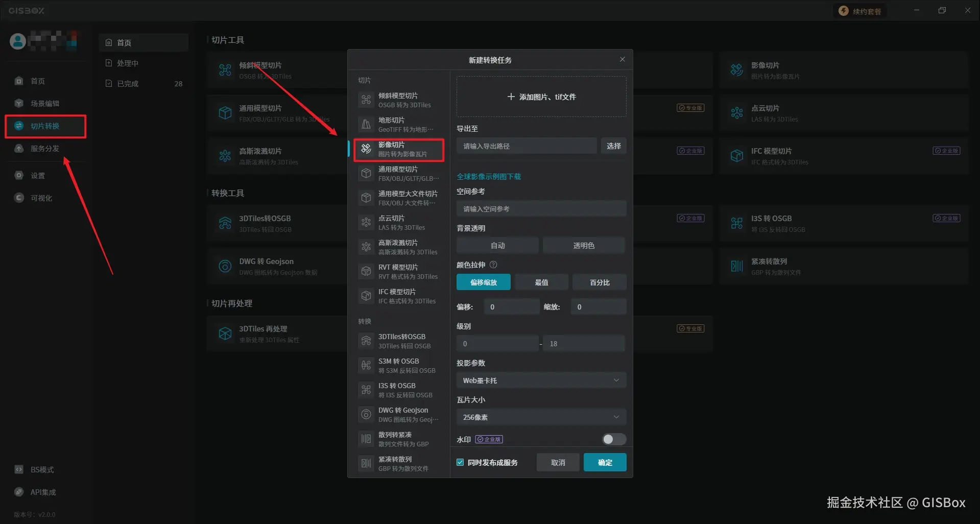The height and width of the screenshot is (524, 980).
Task: Open the 3DTiles 再处理 card in background
Action: (277, 334)
